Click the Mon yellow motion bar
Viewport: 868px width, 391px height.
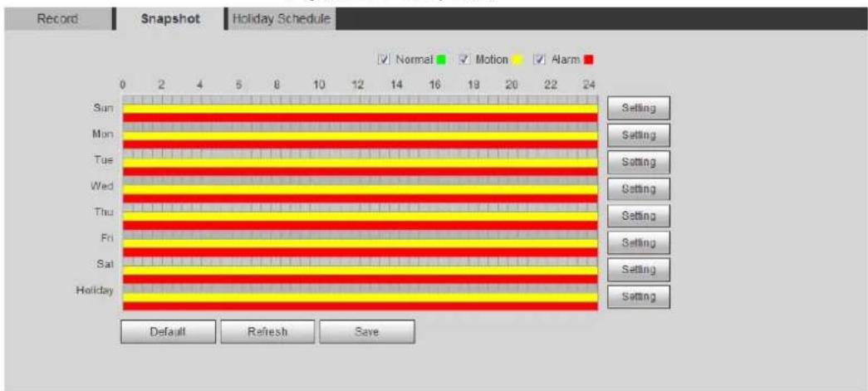[x=360, y=136]
